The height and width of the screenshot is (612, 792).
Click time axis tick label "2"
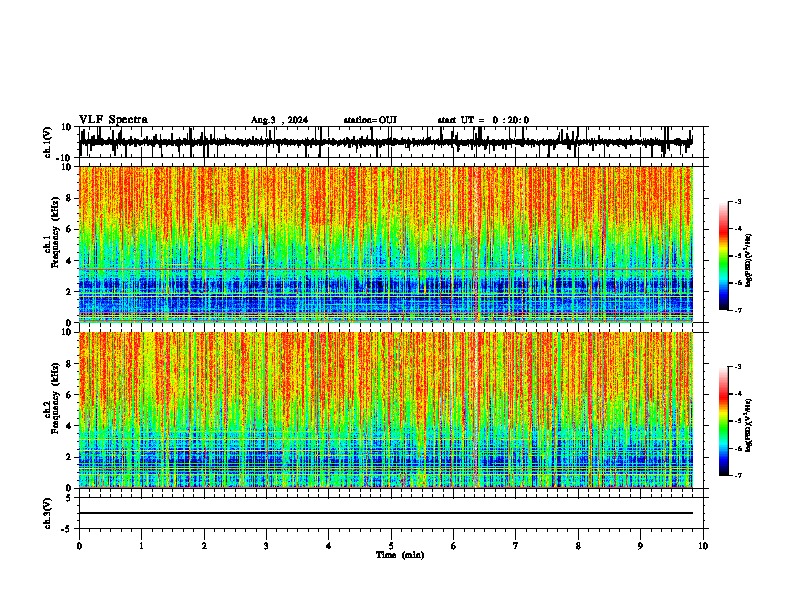point(204,546)
